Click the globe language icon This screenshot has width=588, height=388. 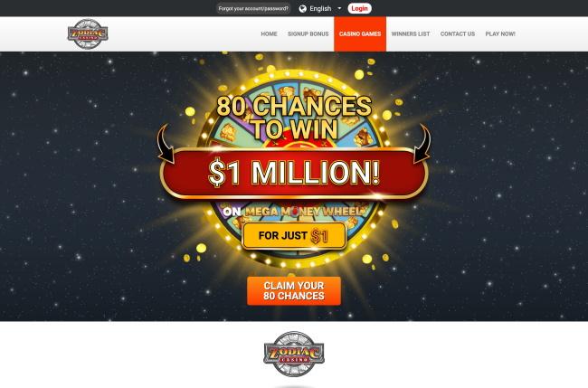[303, 9]
